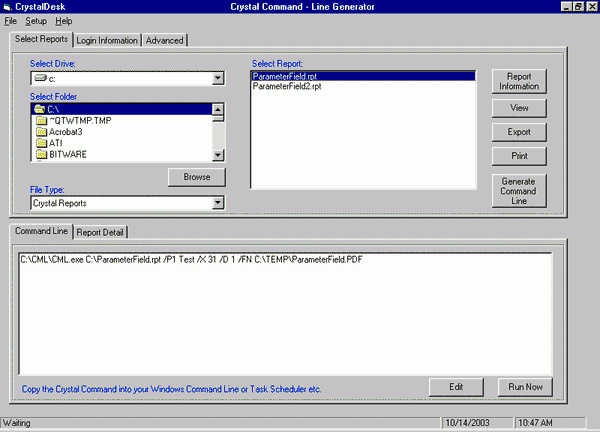This screenshot has height=432, width=600.
Task: Click the Run Now button
Action: [x=525, y=387]
